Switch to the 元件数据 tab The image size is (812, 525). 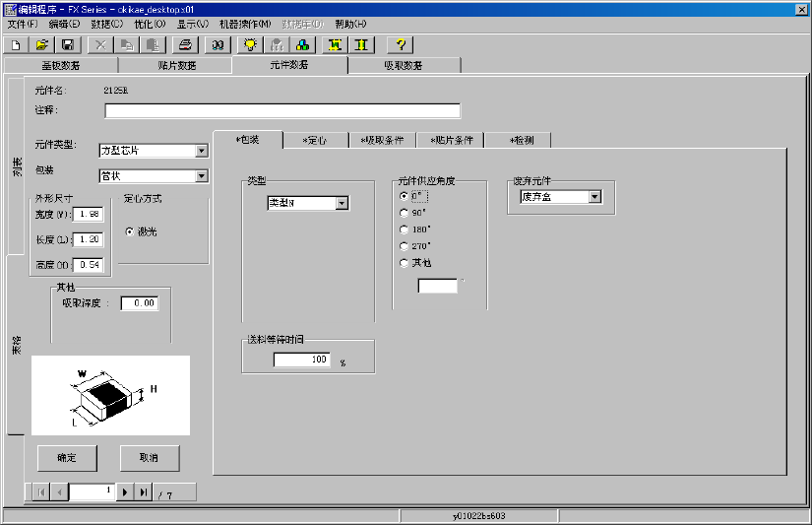289,65
